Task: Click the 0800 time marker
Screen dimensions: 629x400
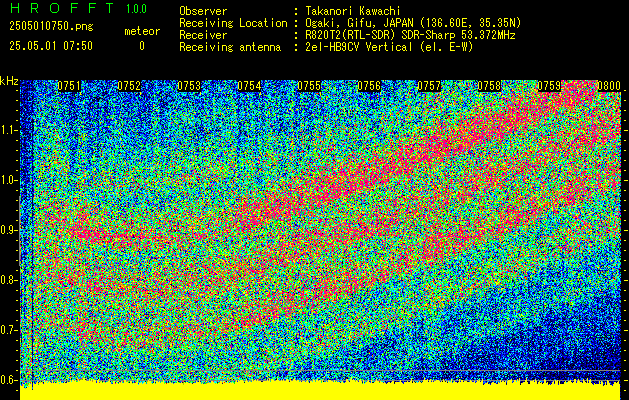Action: (x=609, y=86)
